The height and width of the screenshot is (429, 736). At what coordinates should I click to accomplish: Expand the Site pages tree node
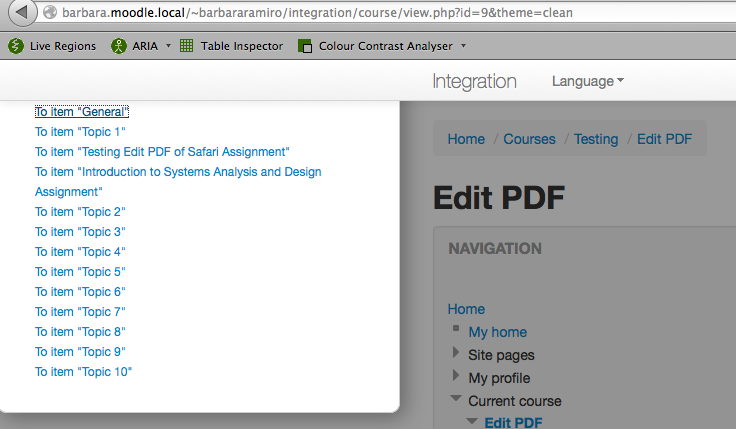tap(455, 352)
